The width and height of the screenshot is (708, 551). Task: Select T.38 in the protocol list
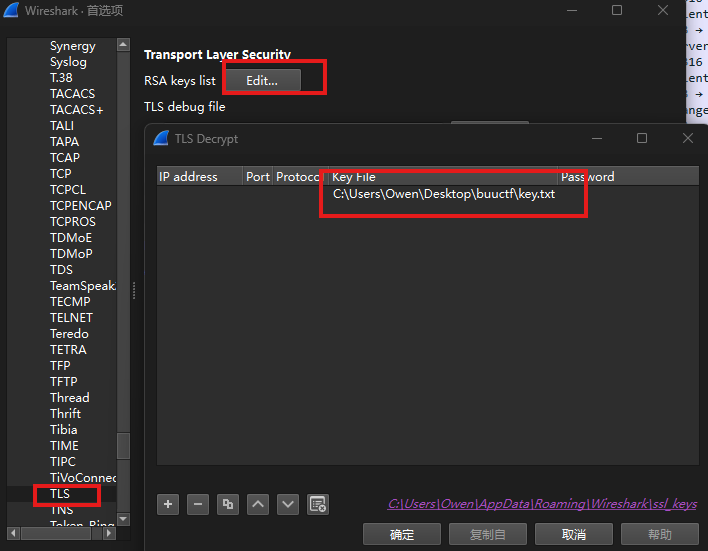[61, 78]
